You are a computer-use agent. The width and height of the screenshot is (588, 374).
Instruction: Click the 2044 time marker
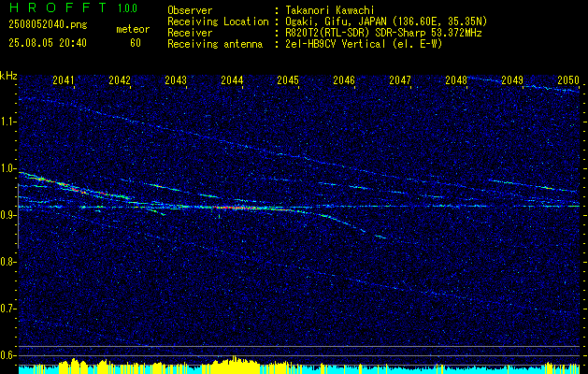pos(232,79)
